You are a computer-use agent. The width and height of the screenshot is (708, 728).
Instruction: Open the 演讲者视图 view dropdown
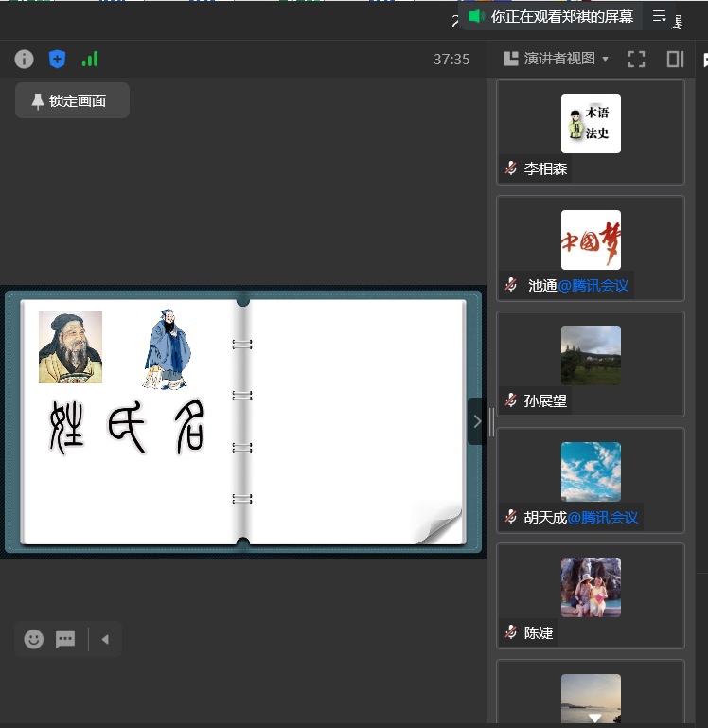click(x=557, y=59)
